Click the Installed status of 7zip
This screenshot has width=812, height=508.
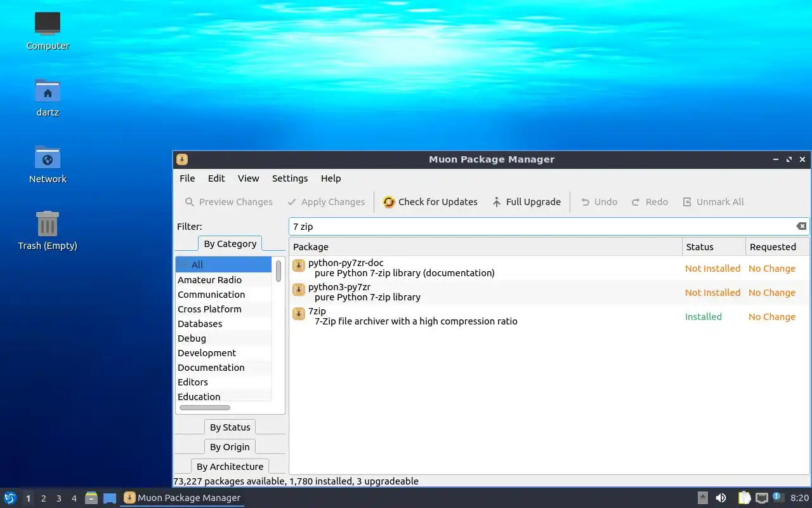tap(703, 317)
